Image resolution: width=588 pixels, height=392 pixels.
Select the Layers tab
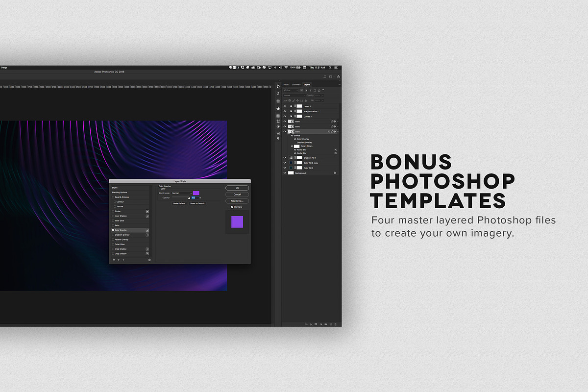307,84
